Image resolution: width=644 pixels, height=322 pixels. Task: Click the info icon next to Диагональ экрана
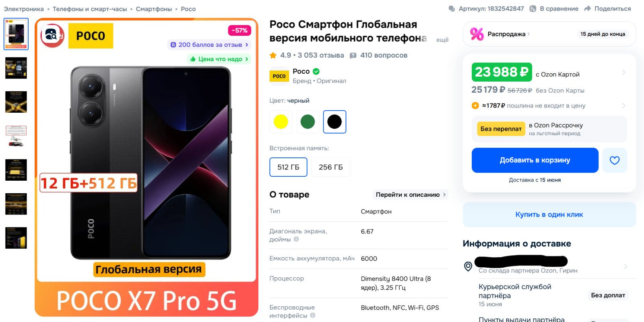pyautogui.click(x=296, y=239)
